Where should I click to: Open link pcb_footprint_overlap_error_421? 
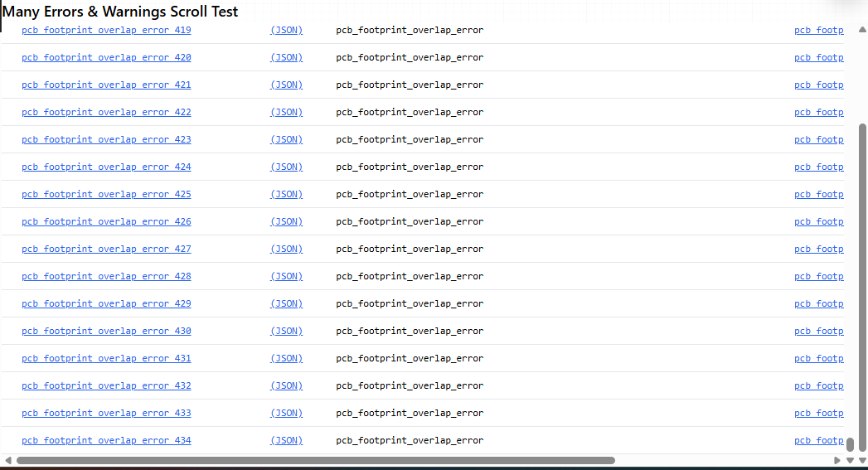coord(106,85)
